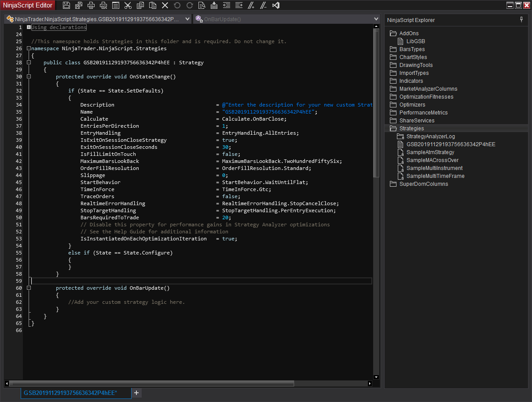Click the Save icon in toolbar
The width and height of the screenshot is (532, 402).
pos(66,5)
